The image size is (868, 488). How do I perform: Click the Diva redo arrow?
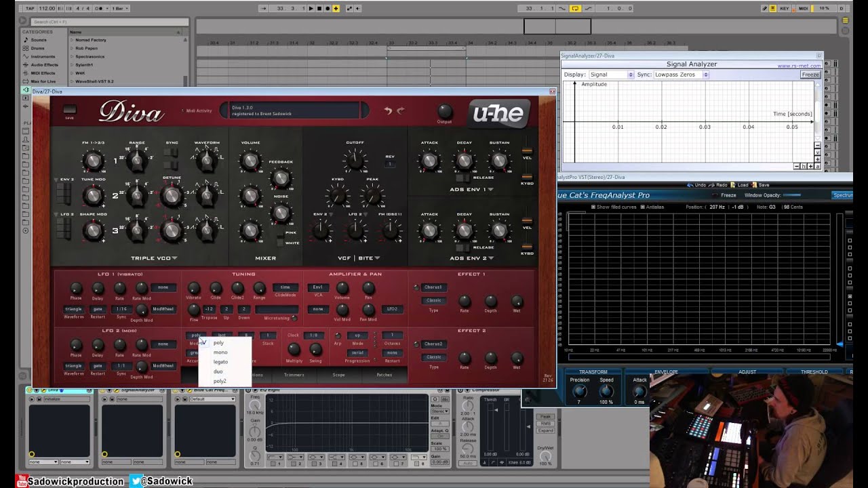tap(400, 110)
